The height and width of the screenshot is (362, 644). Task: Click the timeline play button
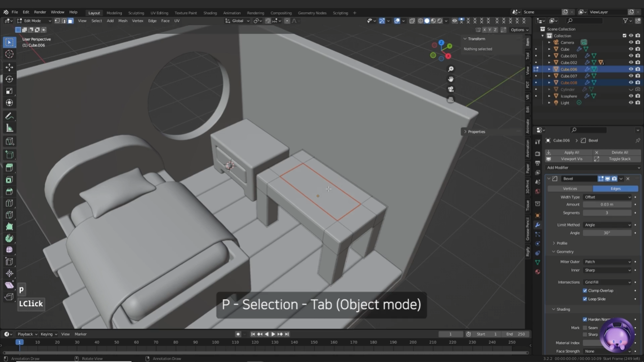[x=273, y=334]
